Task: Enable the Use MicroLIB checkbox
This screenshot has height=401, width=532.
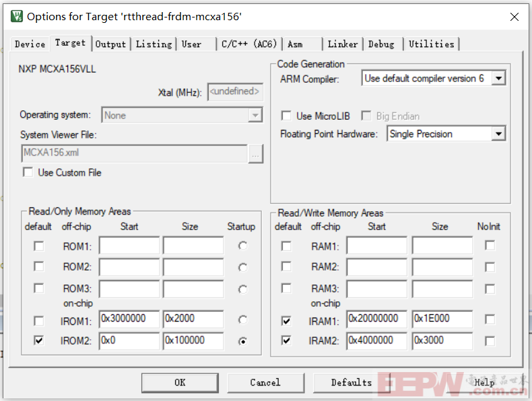Action: point(286,116)
